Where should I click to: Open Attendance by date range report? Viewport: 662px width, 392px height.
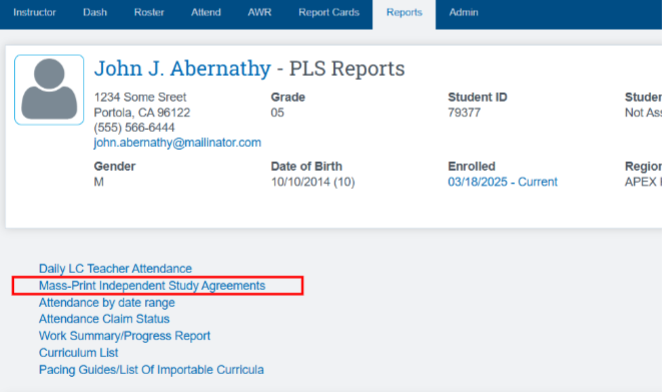tap(107, 303)
